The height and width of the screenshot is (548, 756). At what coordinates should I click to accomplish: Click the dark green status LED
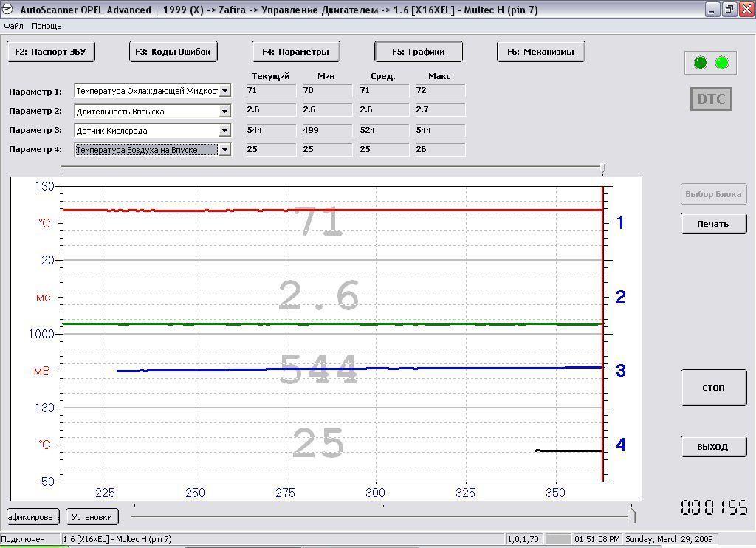701,63
